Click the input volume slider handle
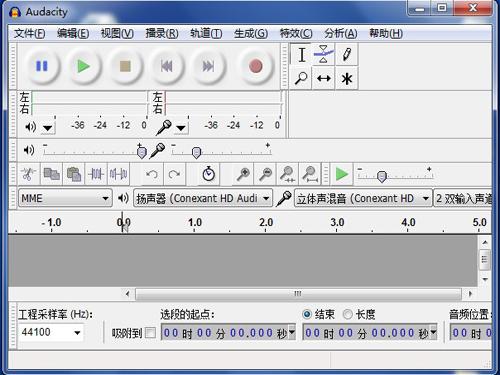This screenshot has width=500, height=375. click(197, 152)
